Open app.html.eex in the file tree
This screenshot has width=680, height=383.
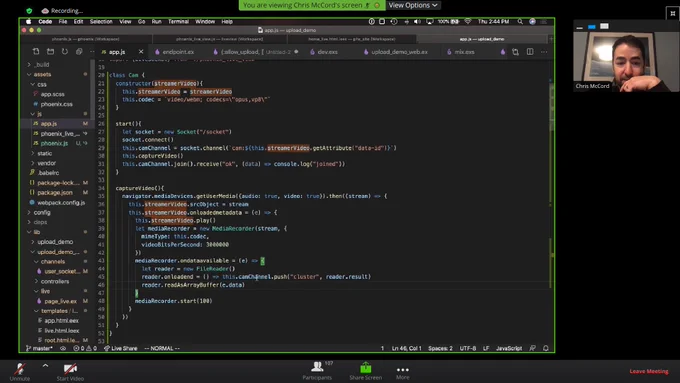point(61,321)
